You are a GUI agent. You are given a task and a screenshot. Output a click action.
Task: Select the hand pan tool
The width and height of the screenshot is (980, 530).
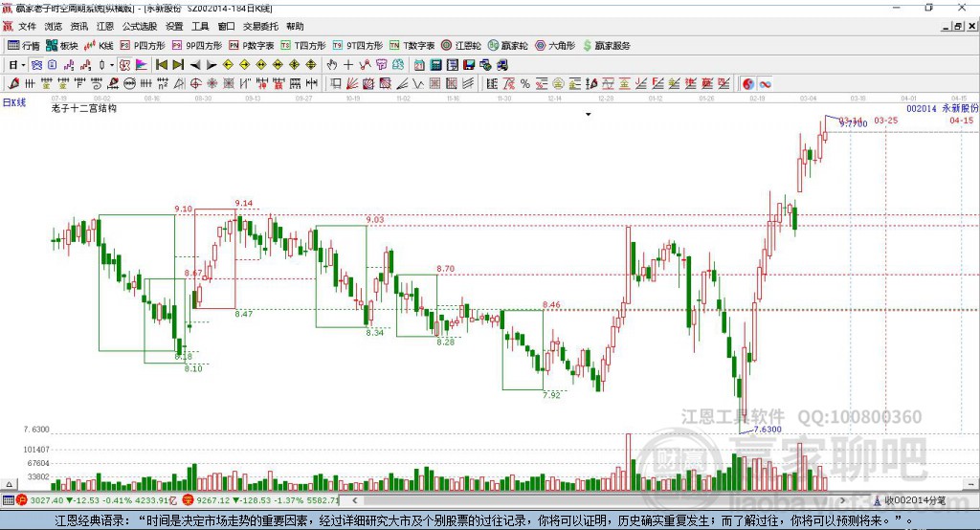tap(332, 64)
